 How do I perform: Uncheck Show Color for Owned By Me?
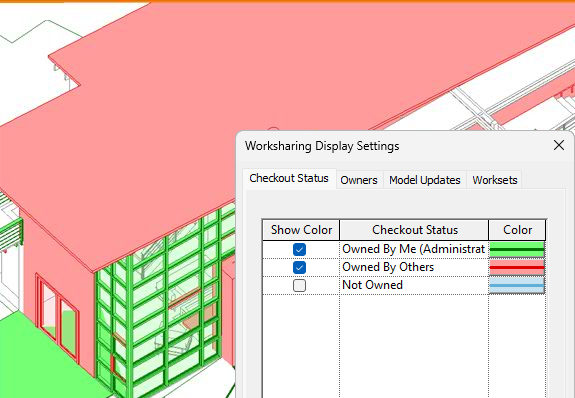300,249
